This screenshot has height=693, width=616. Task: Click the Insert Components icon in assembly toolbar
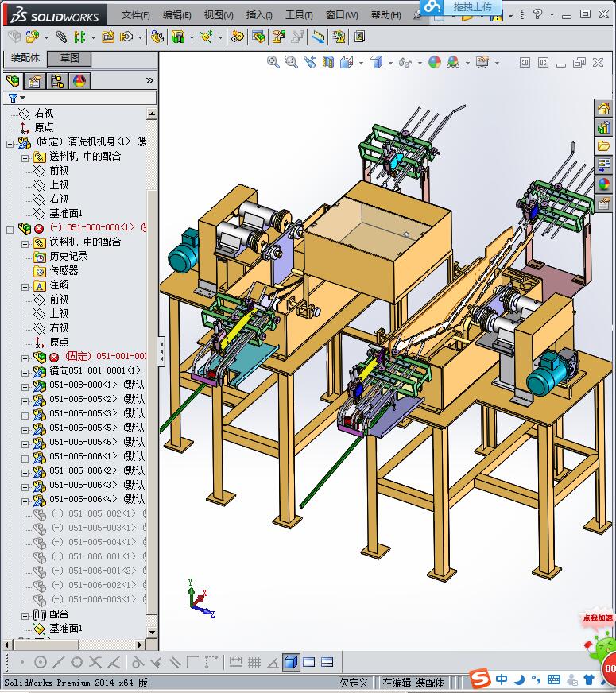tap(33, 37)
